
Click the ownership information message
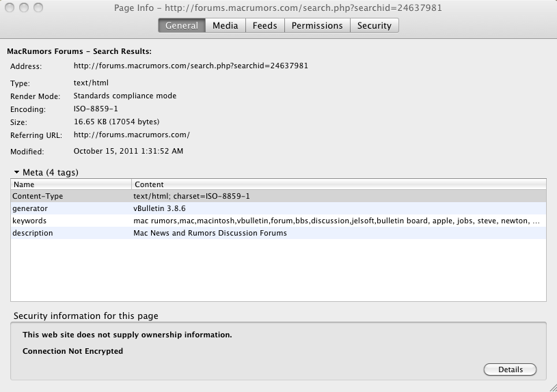[x=127, y=335]
